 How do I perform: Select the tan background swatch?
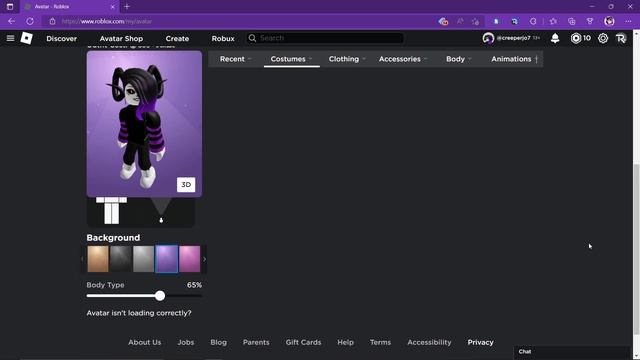click(x=98, y=259)
